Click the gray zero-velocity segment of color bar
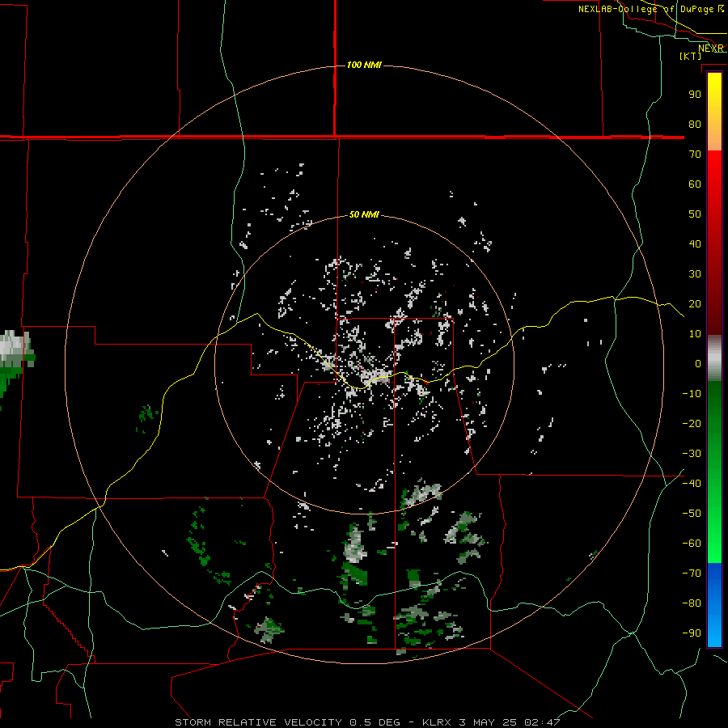This screenshot has width=728, height=728. point(714,358)
